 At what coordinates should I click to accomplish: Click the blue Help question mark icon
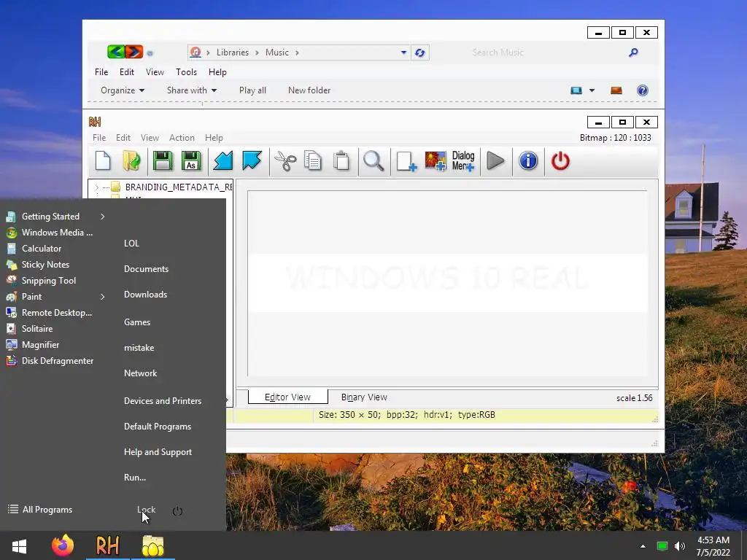(642, 90)
